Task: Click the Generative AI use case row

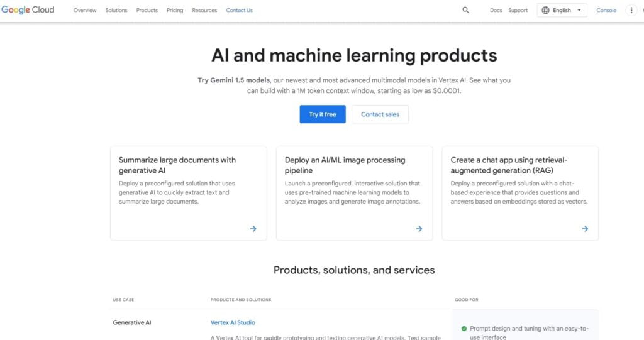Action: coord(132,322)
